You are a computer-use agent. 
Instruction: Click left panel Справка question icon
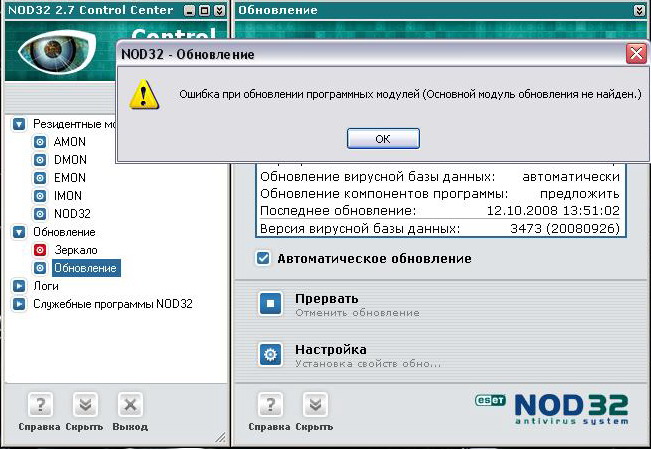[39, 405]
